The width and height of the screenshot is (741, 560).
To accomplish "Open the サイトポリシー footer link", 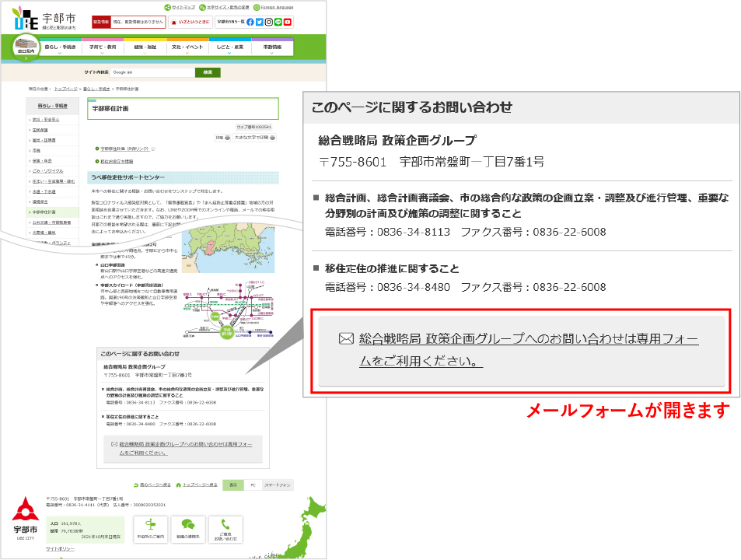I will 60,549.
